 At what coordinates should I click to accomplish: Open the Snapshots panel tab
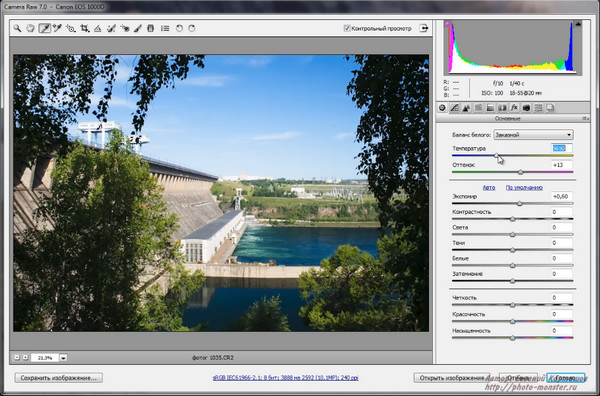[x=550, y=108]
